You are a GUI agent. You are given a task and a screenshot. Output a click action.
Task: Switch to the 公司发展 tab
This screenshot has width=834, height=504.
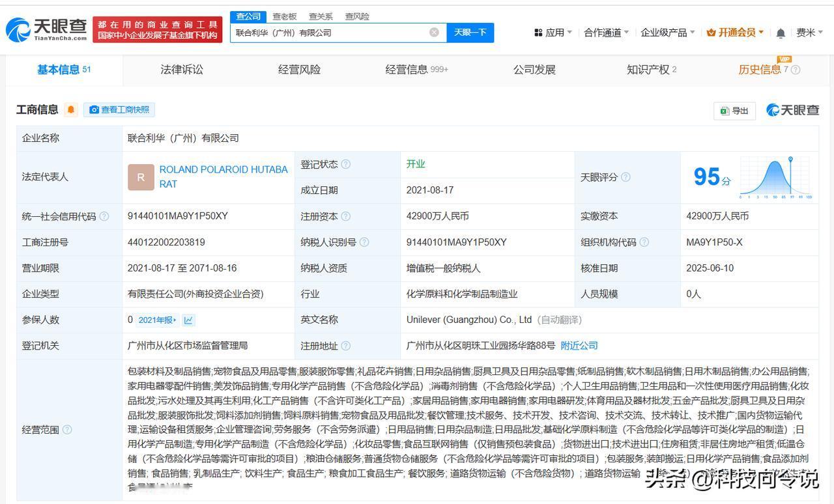click(x=534, y=70)
